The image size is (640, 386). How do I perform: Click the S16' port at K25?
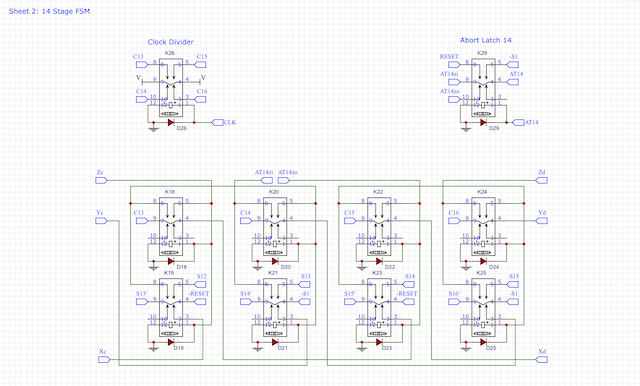(454, 302)
